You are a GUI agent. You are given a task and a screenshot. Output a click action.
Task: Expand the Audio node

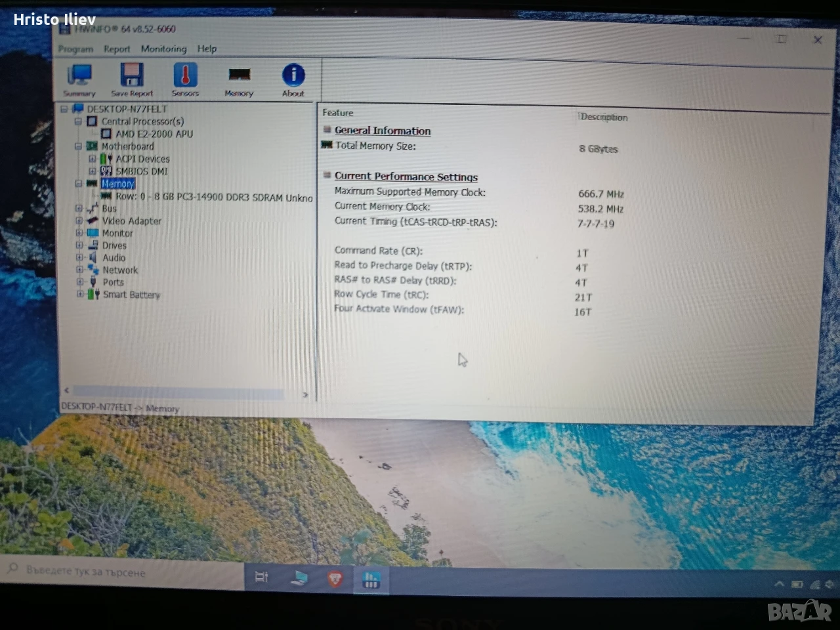[79, 258]
